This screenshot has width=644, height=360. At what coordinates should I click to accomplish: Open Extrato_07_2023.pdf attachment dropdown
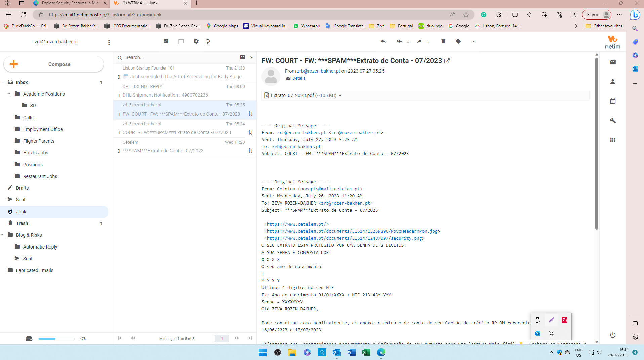[340, 96]
